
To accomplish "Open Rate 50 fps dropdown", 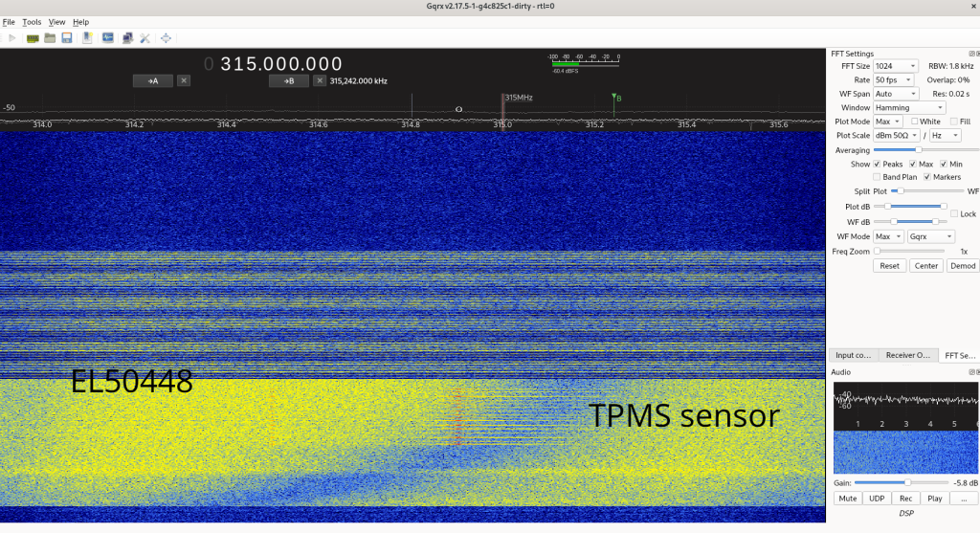I will (x=893, y=80).
